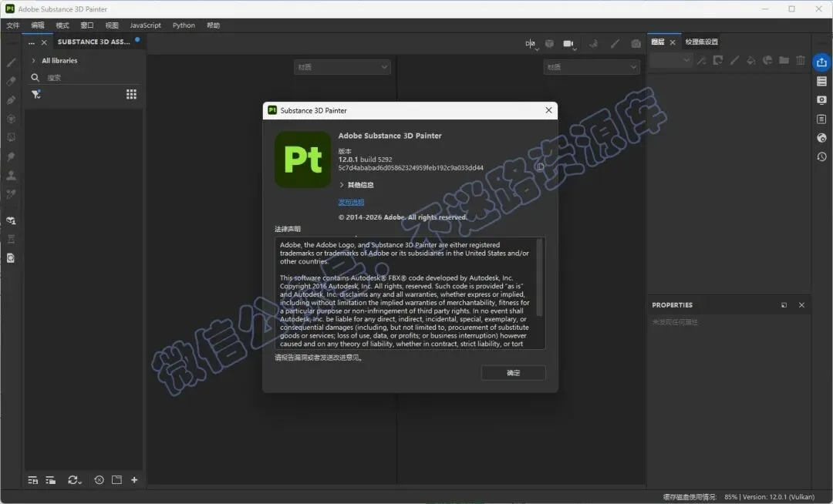
Task: Close the PROPERTIES panel
Action: [801, 305]
